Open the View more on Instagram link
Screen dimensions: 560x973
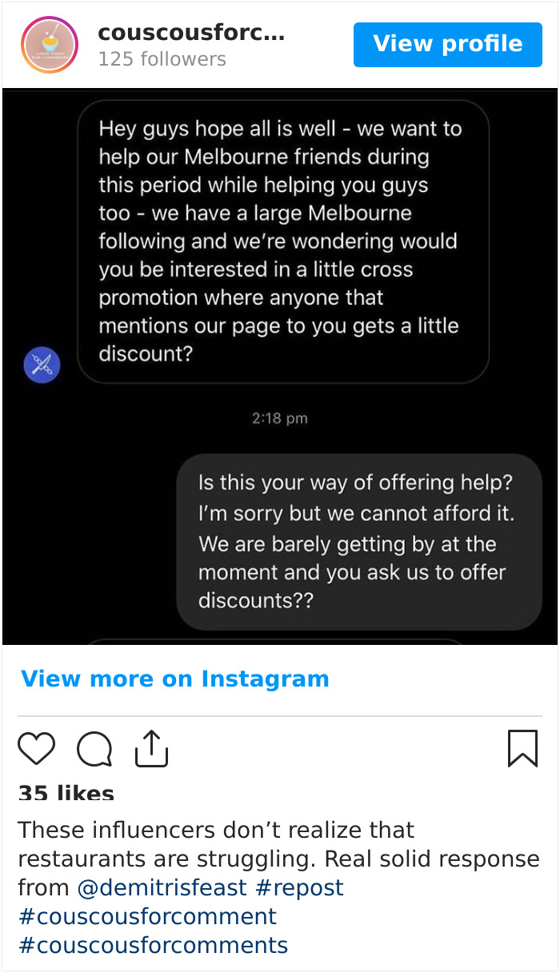(174, 679)
